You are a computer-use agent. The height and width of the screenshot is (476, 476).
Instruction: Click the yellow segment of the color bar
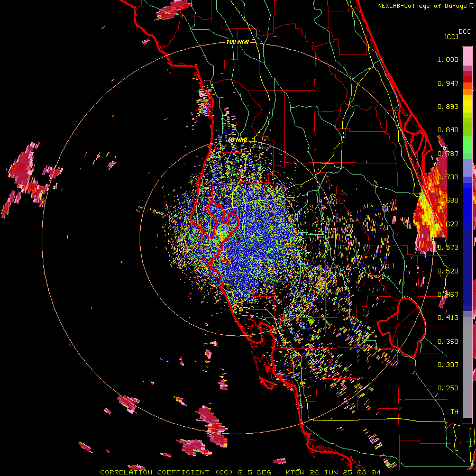coord(467,104)
